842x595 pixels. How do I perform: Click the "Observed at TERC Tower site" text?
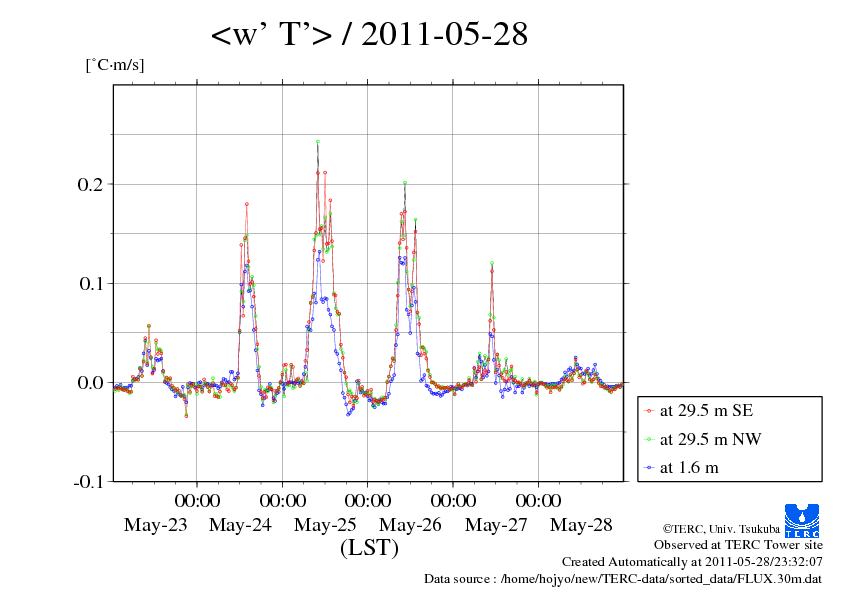[x=738, y=545]
